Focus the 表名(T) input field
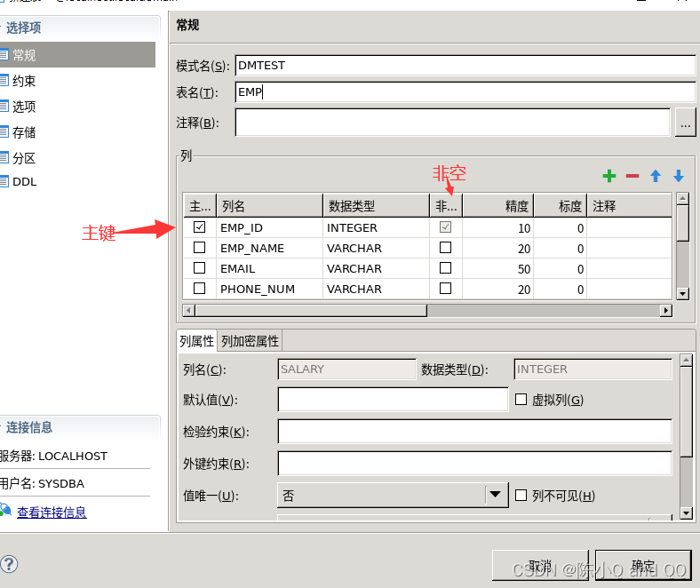The width and height of the screenshot is (700, 588). click(x=465, y=92)
